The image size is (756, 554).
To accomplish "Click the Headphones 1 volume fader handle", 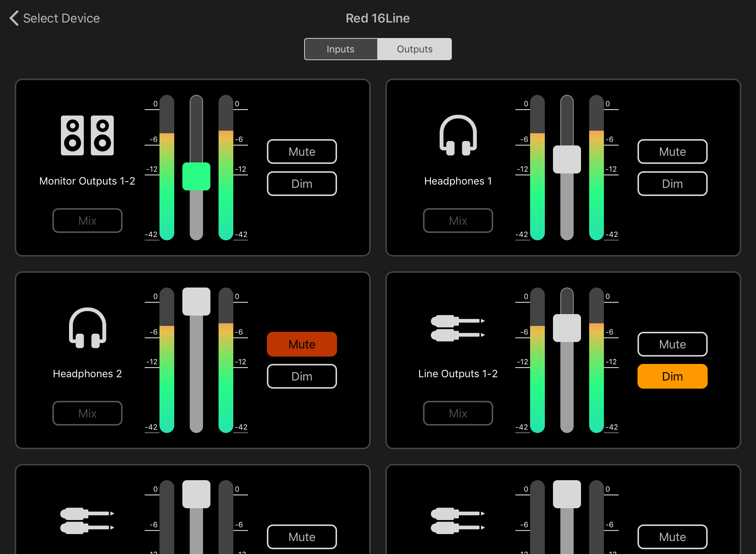I will pyautogui.click(x=567, y=159).
